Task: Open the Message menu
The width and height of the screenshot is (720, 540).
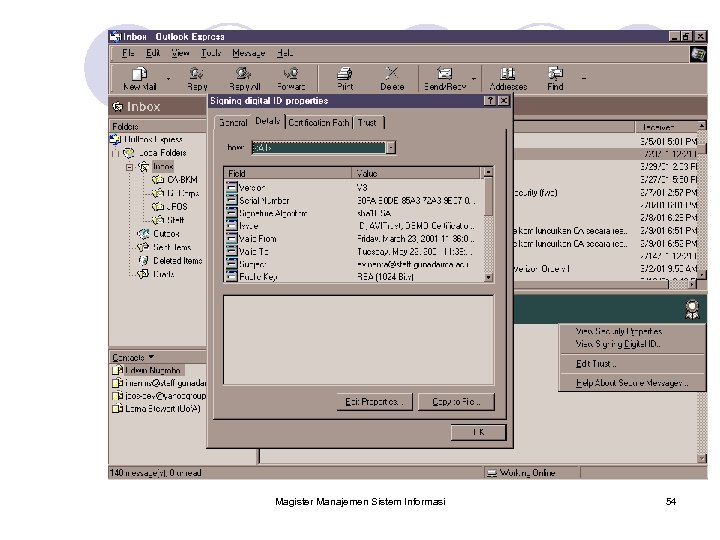Action: pyautogui.click(x=248, y=53)
